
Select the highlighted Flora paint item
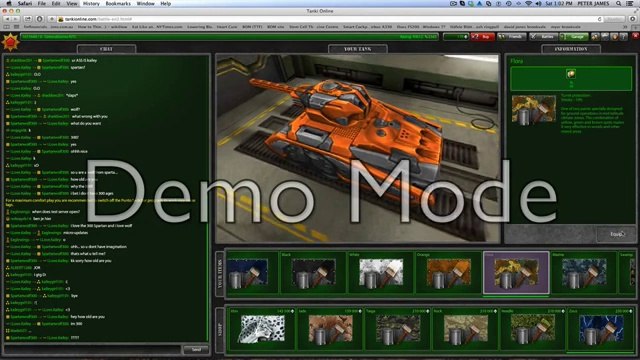tap(516, 272)
